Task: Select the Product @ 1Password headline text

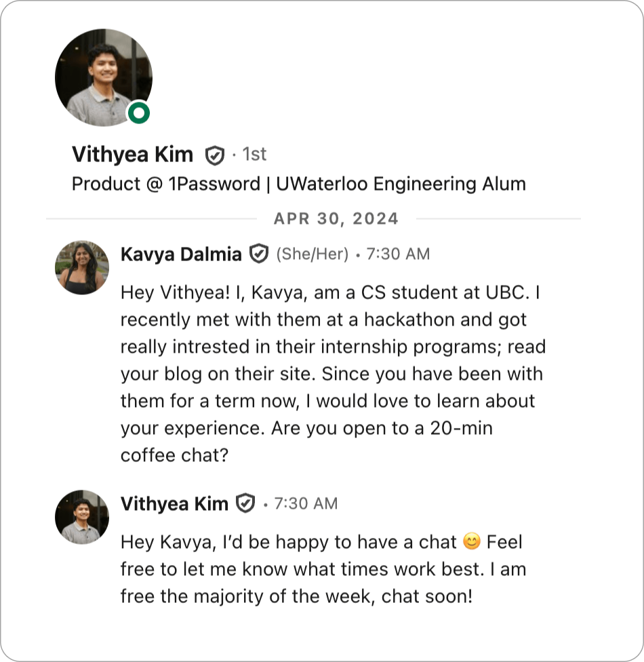Action: tap(298, 183)
